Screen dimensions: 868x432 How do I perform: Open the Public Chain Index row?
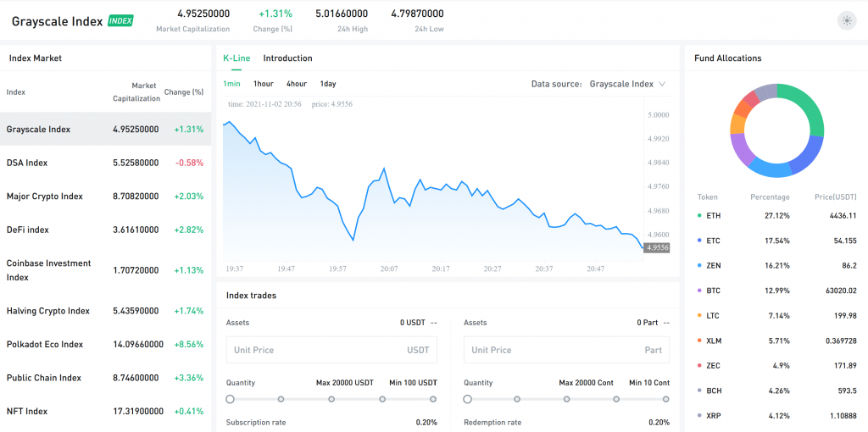click(x=105, y=378)
